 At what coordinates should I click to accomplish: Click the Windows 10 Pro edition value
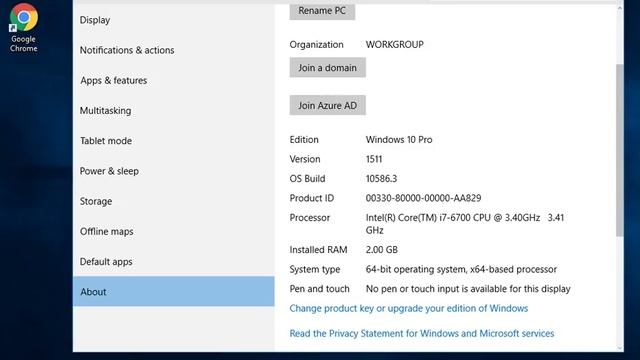(x=399, y=140)
